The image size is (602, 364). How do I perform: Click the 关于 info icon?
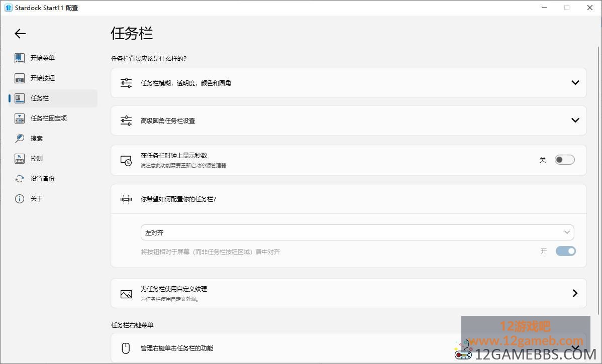20,199
